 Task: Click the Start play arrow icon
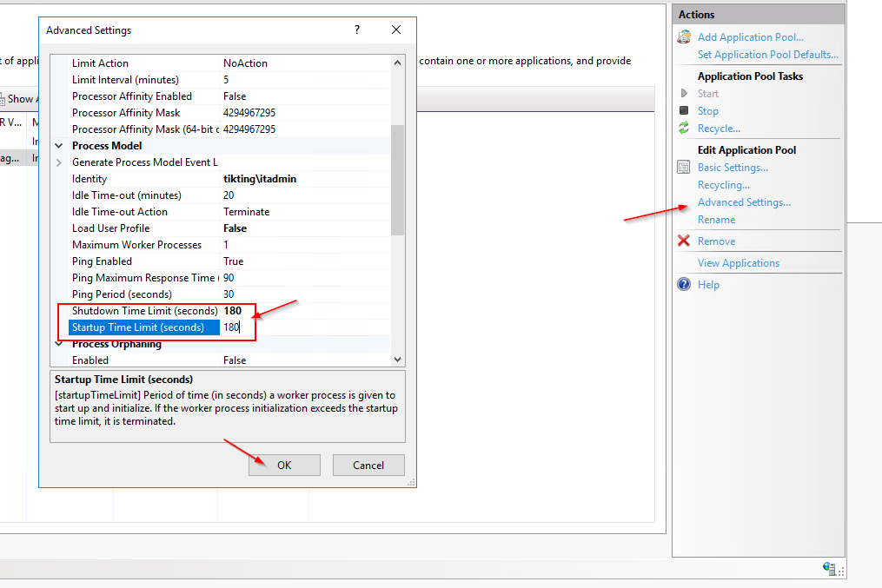684,94
